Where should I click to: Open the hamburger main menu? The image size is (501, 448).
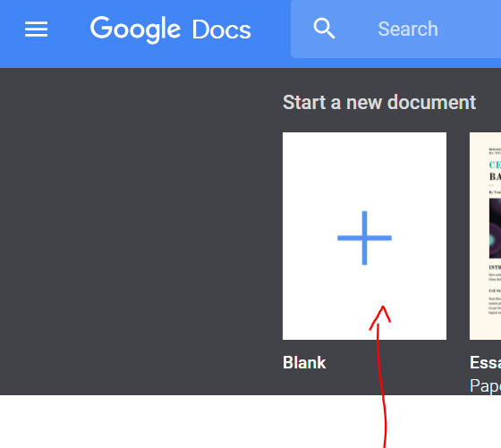[36, 29]
